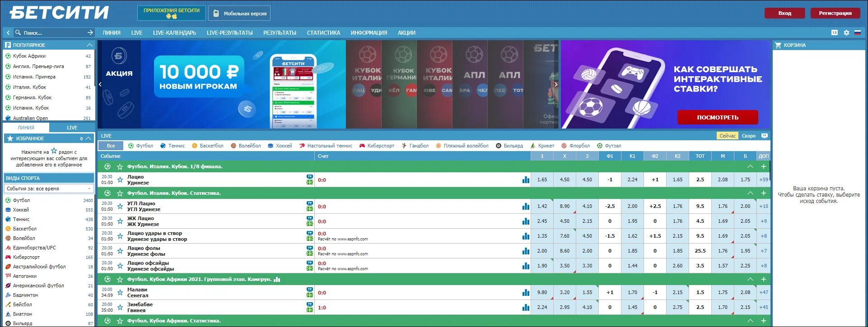Open TV broadcast icon for Малави–Сенегал
This screenshot has height=327, width=868.
pyautogui.click(x=310, y=290)
